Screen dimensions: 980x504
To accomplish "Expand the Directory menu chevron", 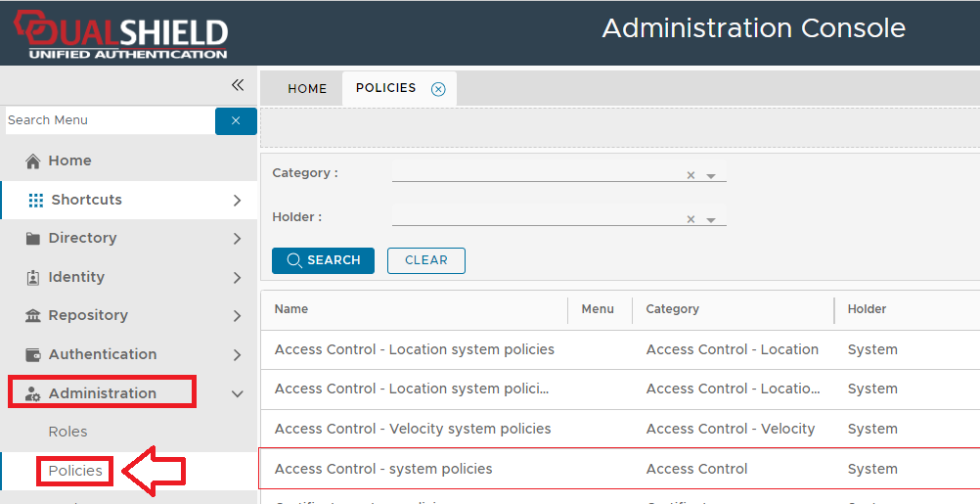I will tap(237, 239).
